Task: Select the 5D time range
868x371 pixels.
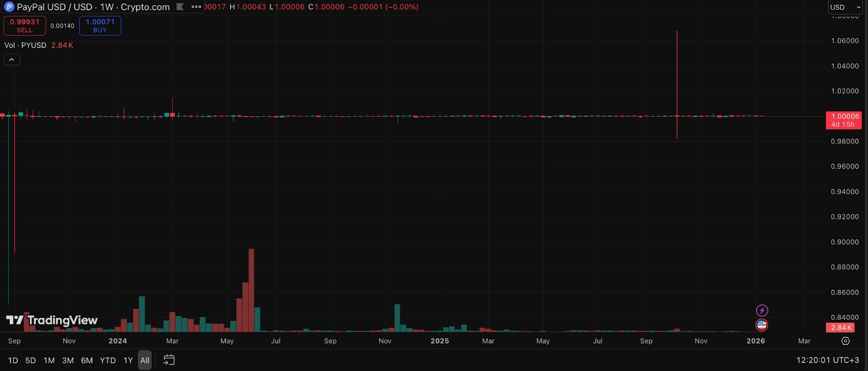Action: coord(30,360)
